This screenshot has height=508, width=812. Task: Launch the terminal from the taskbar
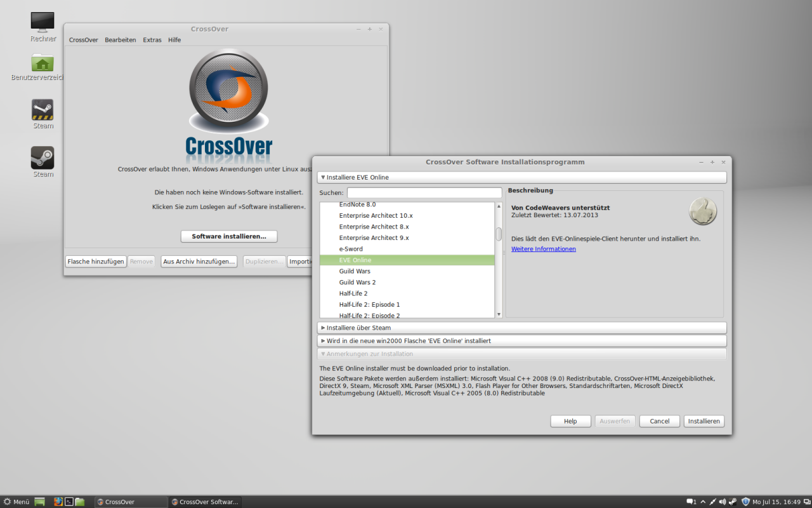click(69, 502)
